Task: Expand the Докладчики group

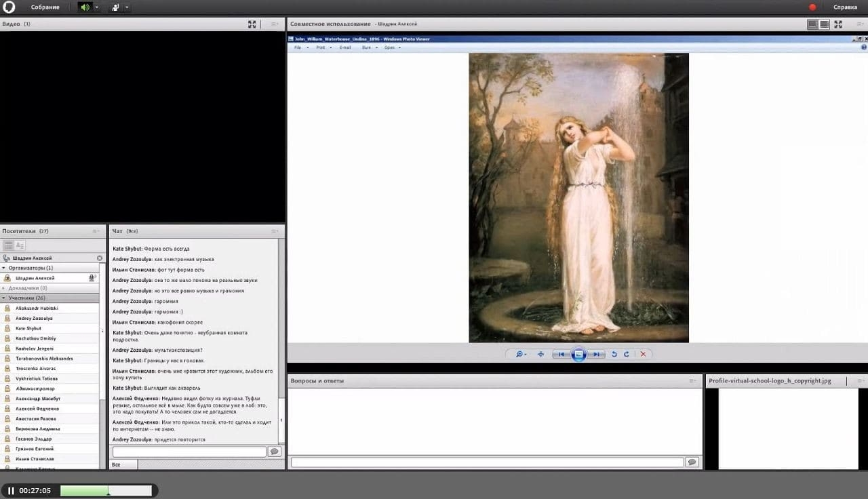Action: (3, 288)
